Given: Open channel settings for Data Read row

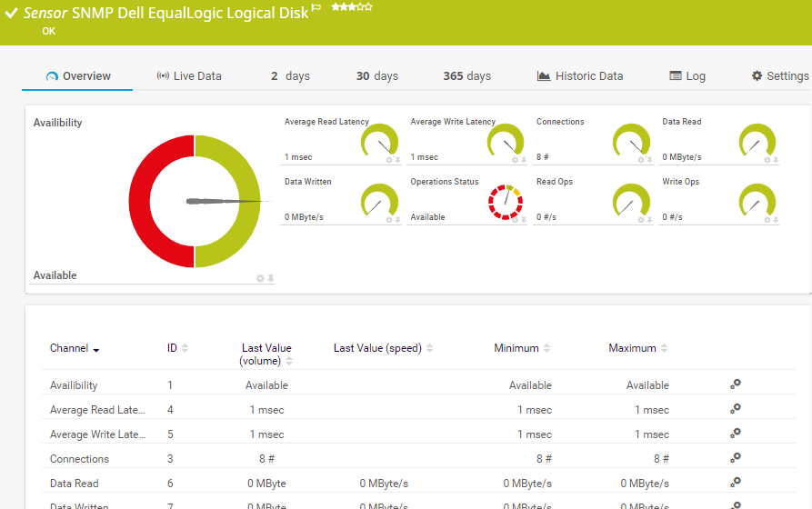Looking at the screenshot, I should click(736, 482).
